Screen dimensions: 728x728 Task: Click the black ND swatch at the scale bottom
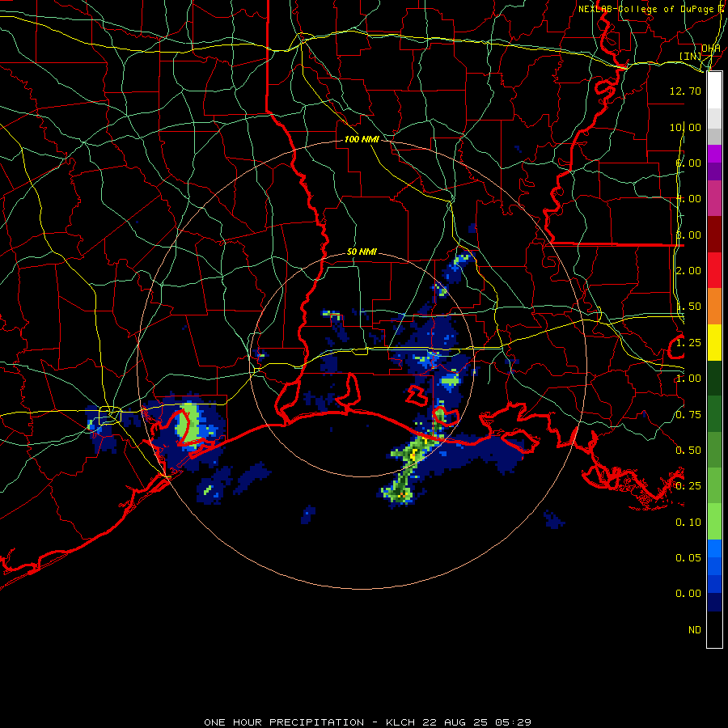714,629
